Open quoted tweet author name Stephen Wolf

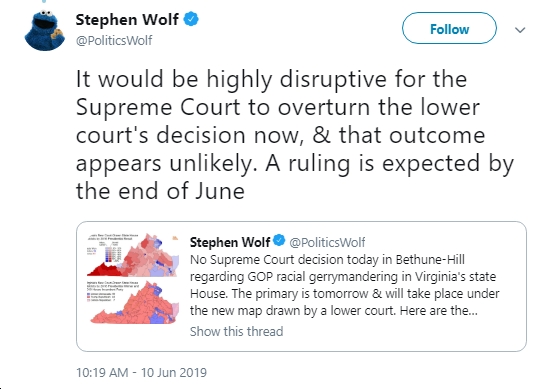230,242
